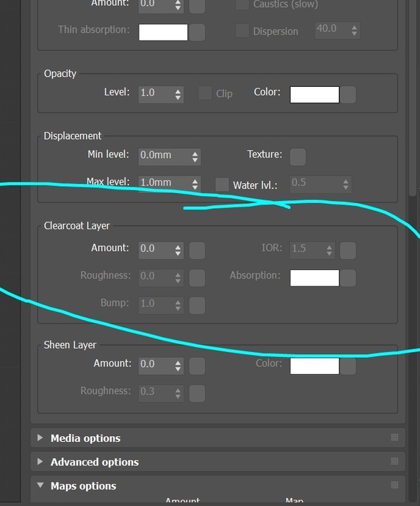Click the Clearcoat Bump map slot button
This screenshot has width=420, height=506.
(x=197, y=305)
